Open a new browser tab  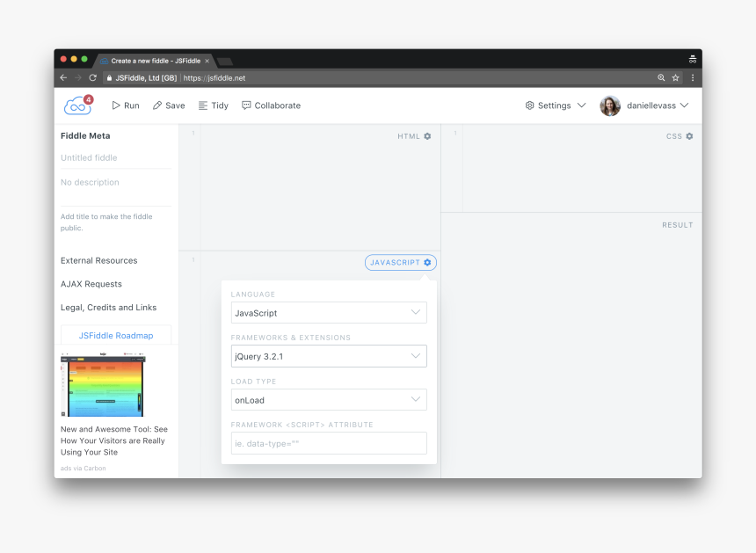tap(225, 62)
